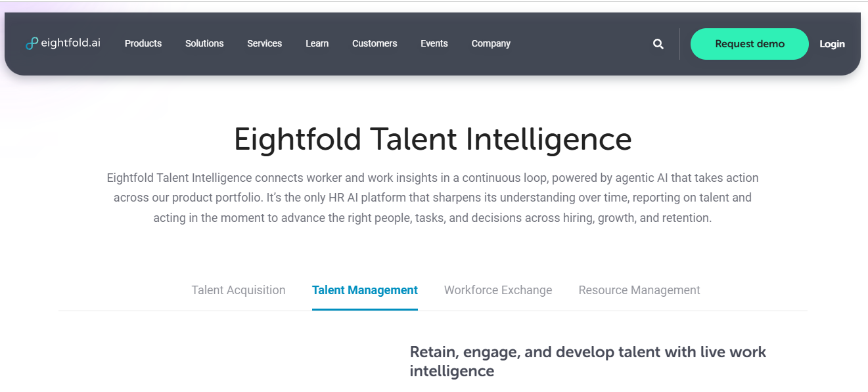Expand the Learn navigation item
This screenshot has width=868, height=392.
click(317, 43)
